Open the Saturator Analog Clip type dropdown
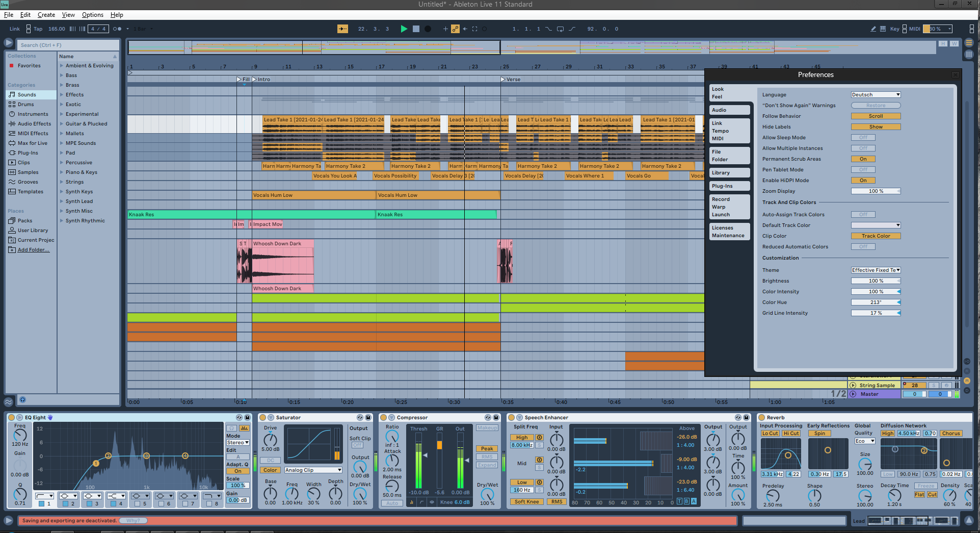 pos(313,470)
